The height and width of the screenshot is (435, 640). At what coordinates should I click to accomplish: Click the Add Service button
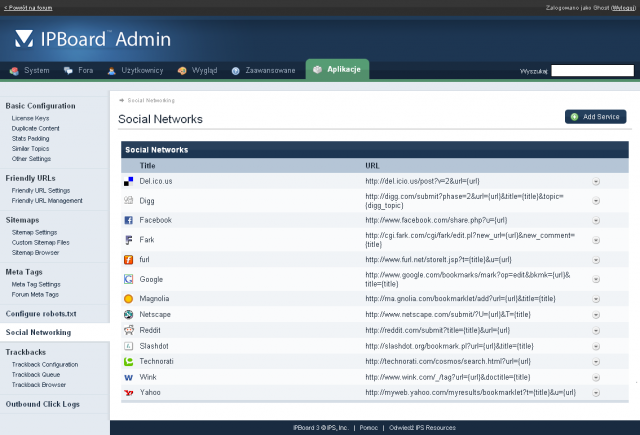tap(596, 117)
